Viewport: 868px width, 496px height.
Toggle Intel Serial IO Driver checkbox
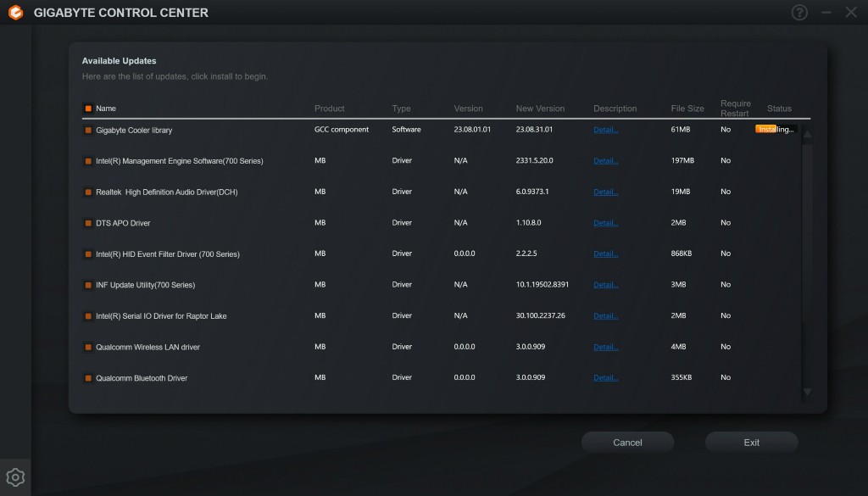[88, 316]
